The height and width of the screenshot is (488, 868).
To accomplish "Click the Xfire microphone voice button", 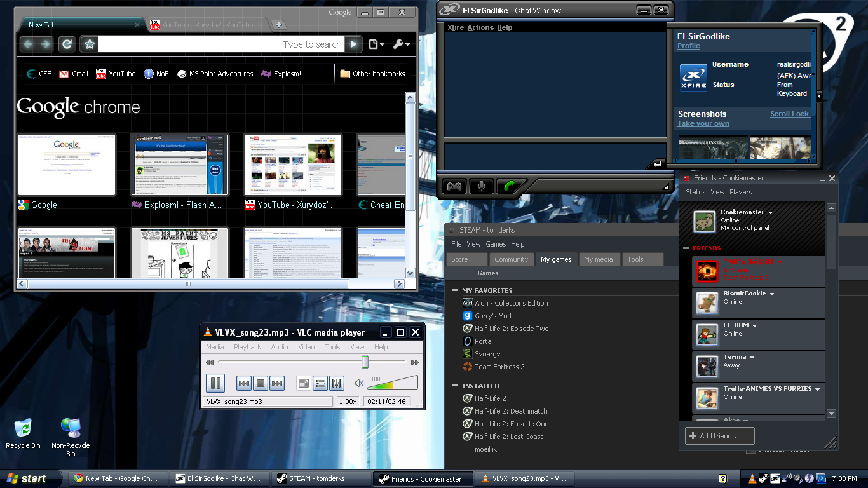I will pos(481,186).
